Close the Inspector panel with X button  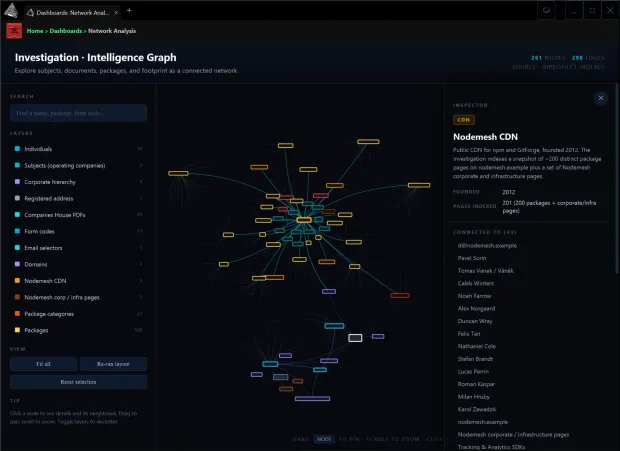[601, 98]
